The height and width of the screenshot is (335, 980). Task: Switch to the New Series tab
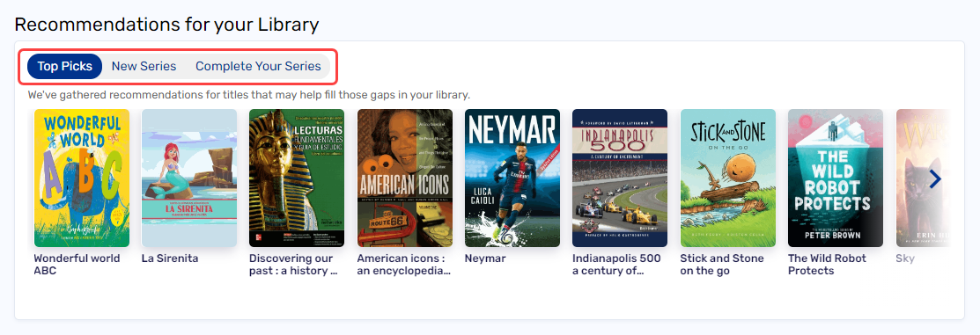pos(144,66)
